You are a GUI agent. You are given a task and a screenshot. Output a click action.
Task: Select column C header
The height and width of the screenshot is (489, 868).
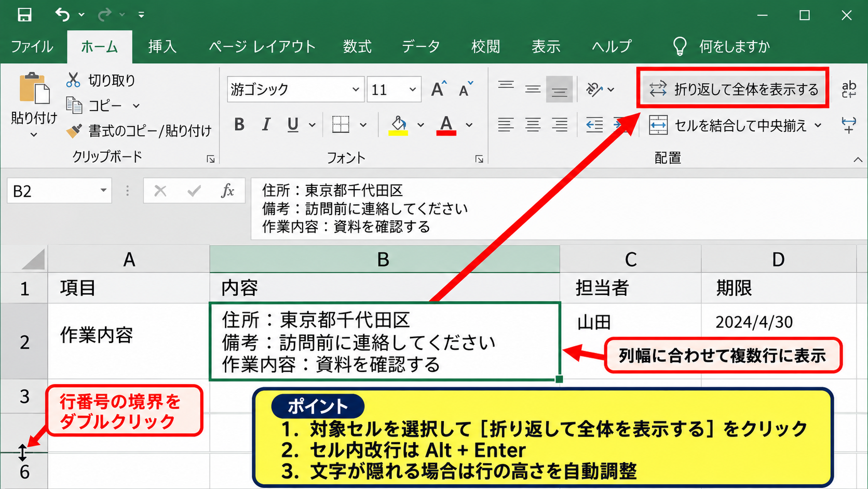pyautogui.click(x=630, y=259)
